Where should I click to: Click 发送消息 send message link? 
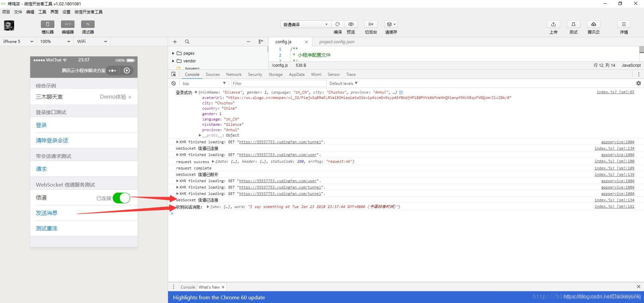click(47, 213)
